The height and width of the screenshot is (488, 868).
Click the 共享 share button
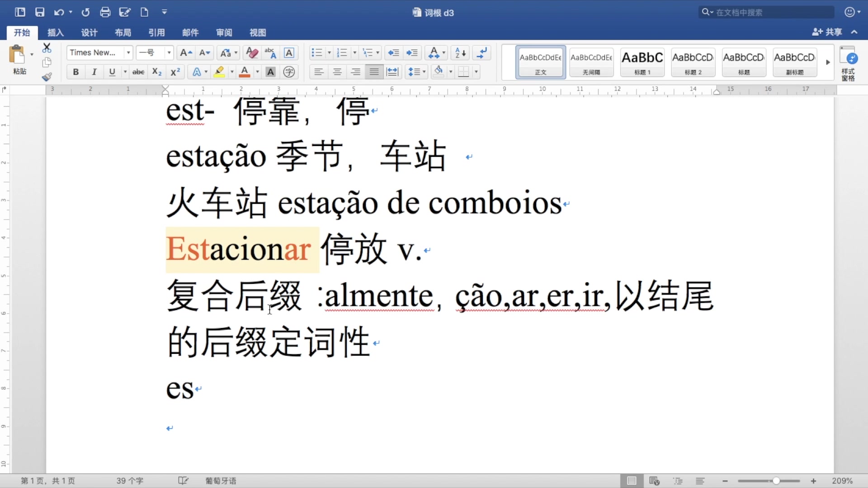point(827,32)
